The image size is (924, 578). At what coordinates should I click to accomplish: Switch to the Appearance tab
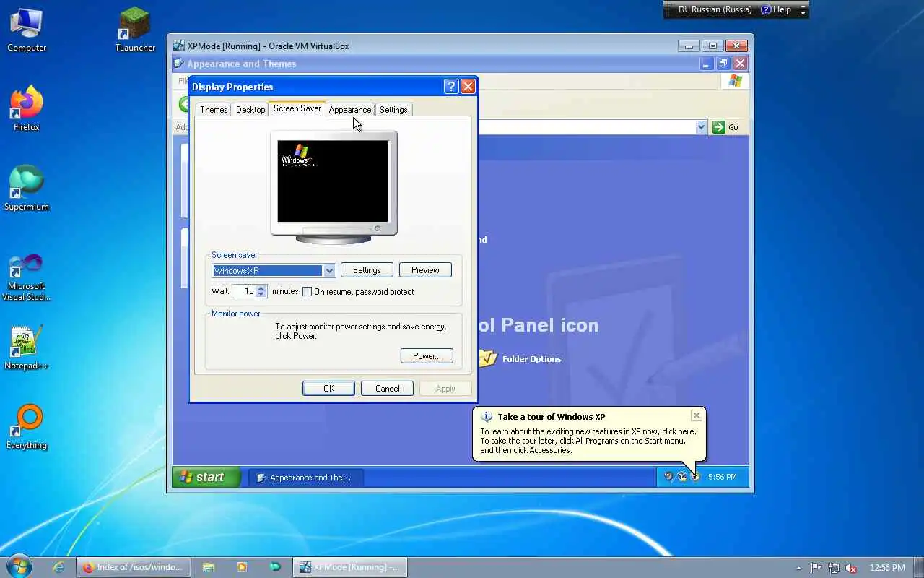point(350,110)
